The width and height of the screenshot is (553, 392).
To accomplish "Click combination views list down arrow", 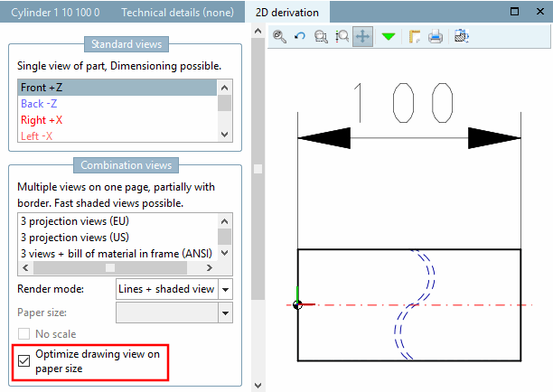I will (x=225, y=253).
